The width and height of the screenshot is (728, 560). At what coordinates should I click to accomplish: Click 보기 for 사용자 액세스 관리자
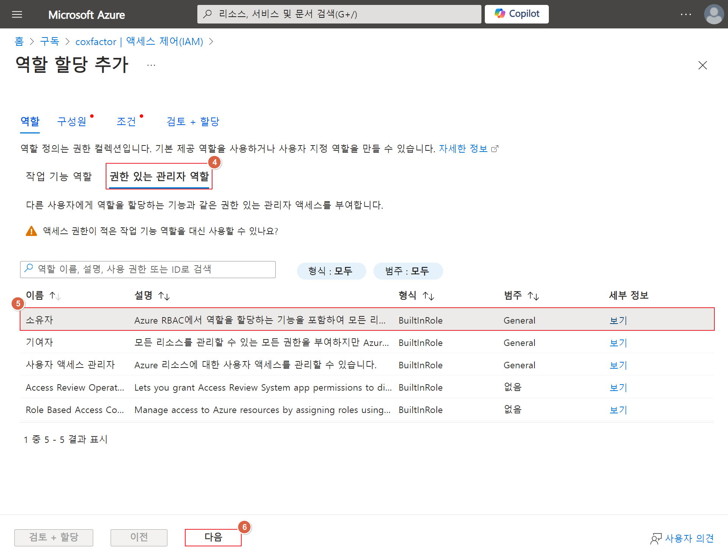click(618, 365)
